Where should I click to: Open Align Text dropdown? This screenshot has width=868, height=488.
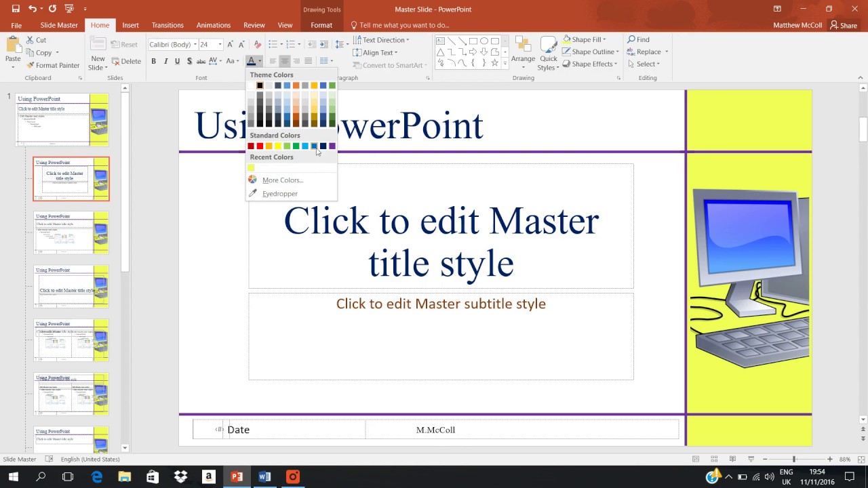coord(374,52)
